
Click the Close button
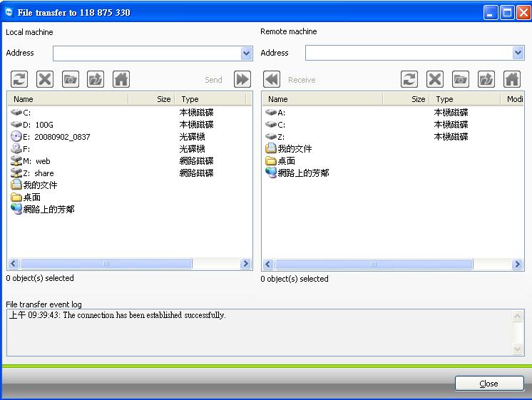pos(489,384)
